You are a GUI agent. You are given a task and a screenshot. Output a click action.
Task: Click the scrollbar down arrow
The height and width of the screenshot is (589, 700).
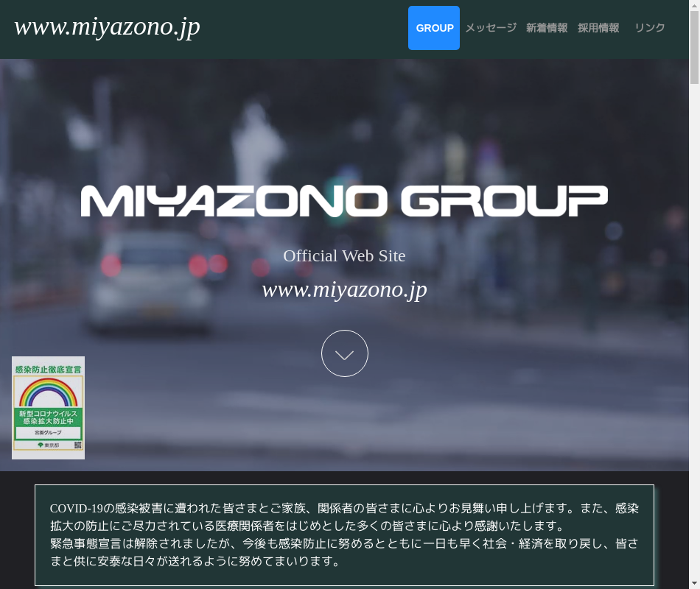(695, 584)
